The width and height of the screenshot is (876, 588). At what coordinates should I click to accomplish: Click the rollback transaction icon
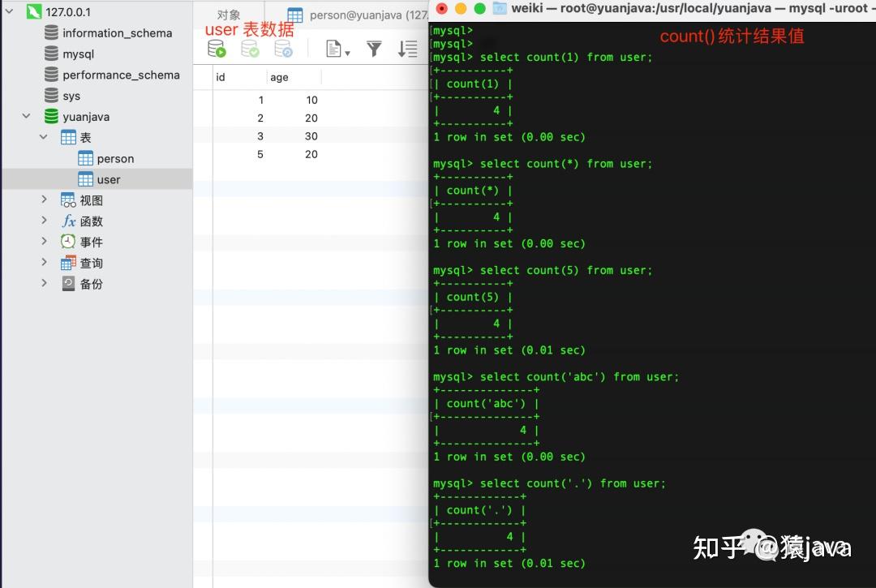(x=283, y=49)
